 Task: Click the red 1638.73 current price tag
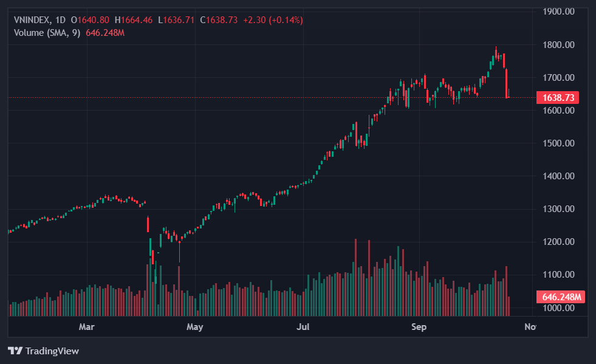click(x=557, y=97)
